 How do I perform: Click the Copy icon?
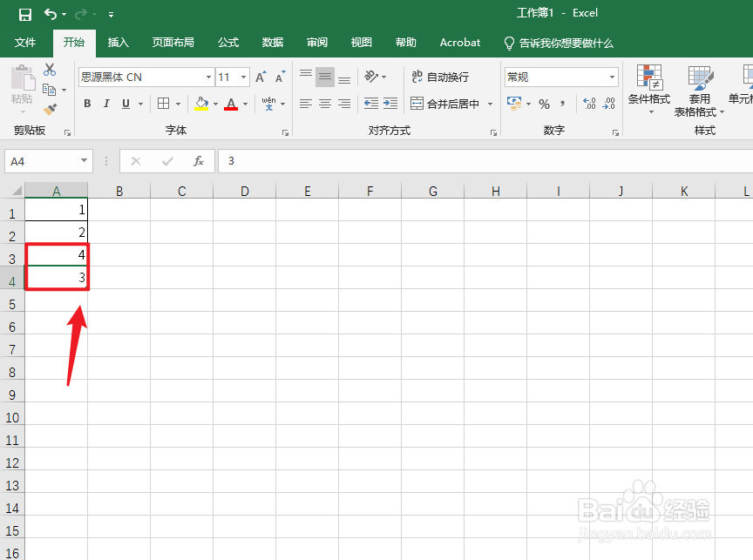coord(51,90)
